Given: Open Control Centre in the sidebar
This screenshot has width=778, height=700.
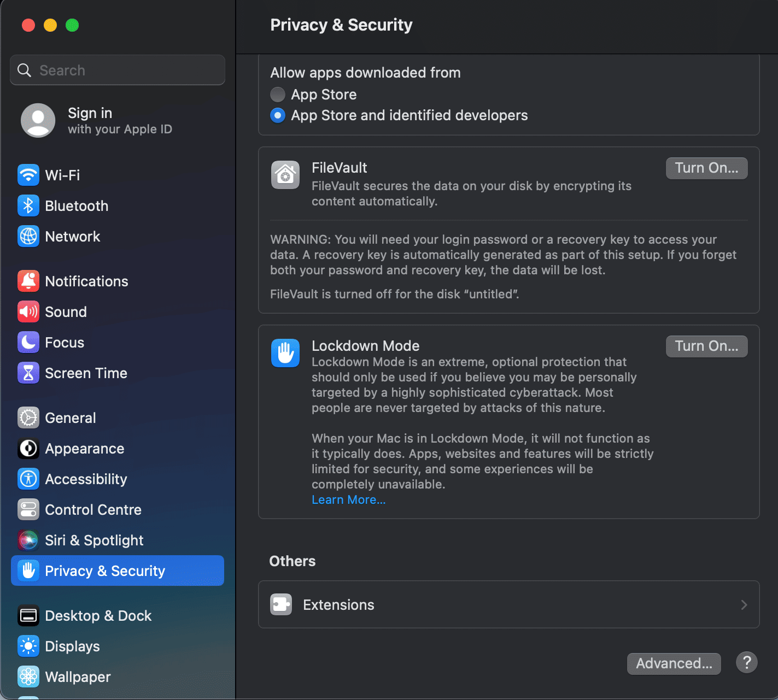Looking at the screenshot, I should pos(118,509).
